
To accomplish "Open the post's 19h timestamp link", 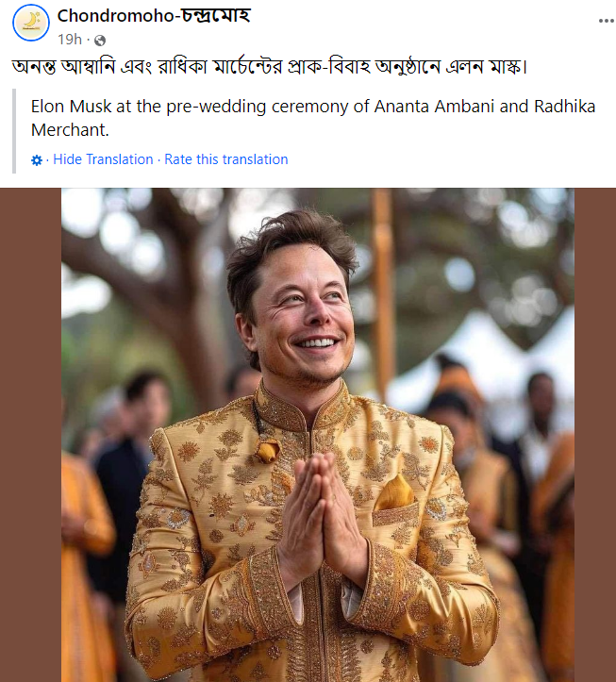I will (70, 40).
